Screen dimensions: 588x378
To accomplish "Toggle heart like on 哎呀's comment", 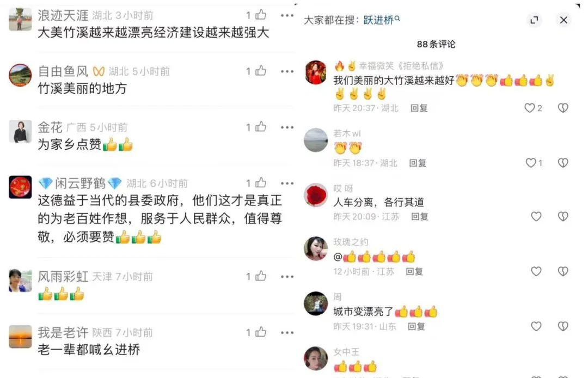I will [536, 216].
